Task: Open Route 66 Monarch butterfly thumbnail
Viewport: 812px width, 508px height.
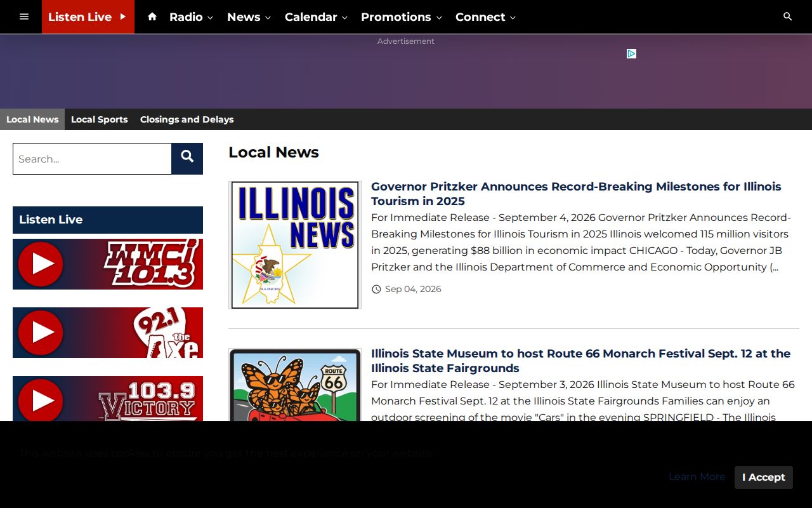Action: tap(295, 385)
